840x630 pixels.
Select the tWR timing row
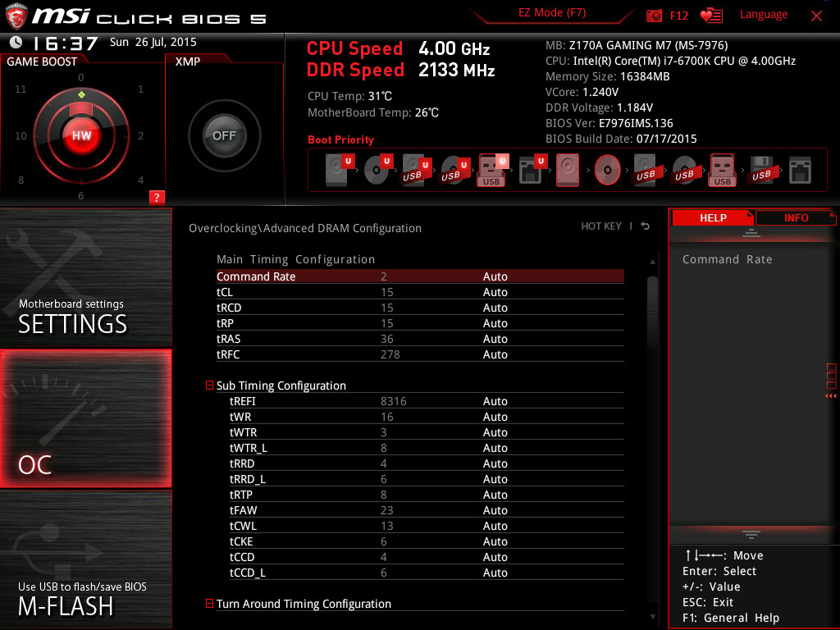click(427, 416)
